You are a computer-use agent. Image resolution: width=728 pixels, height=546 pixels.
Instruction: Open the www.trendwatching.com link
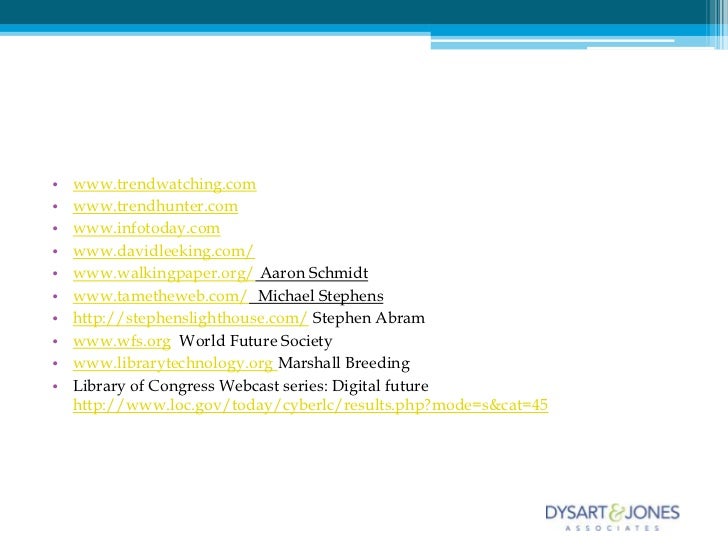pyautogui.click(x=164, y=184)
